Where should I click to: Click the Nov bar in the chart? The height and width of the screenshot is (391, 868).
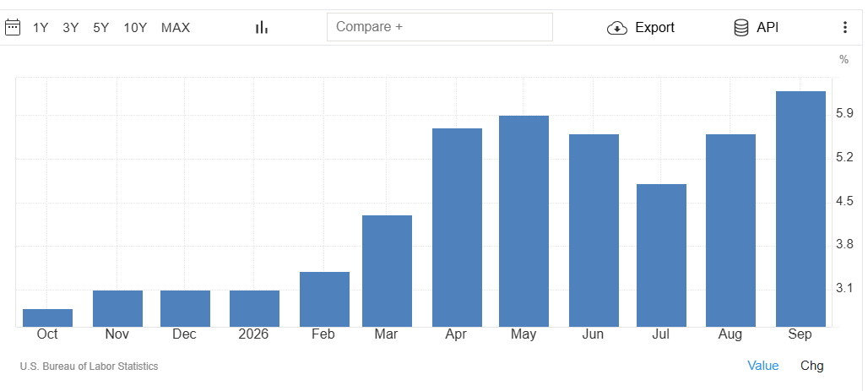pos(117,308)
